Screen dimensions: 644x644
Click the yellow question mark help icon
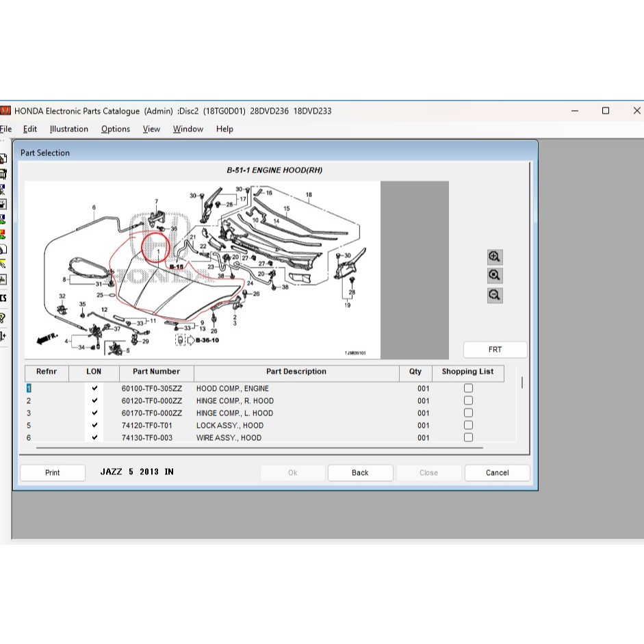click(x=3, y=318)
